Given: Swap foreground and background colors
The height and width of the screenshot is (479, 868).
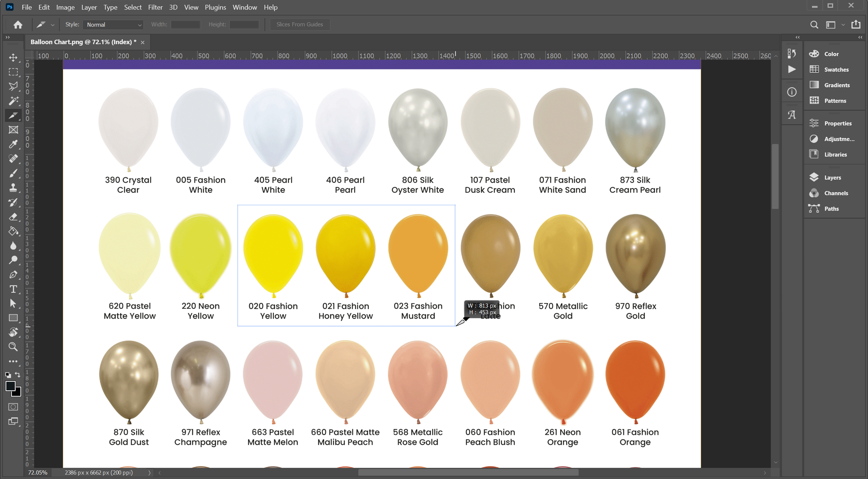Looking at the screenshot, I should 18,374.
